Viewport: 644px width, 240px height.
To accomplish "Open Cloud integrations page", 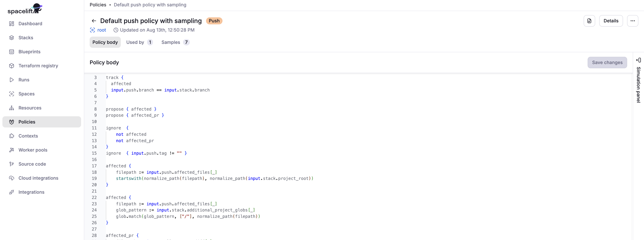I will tap(38, 178).
